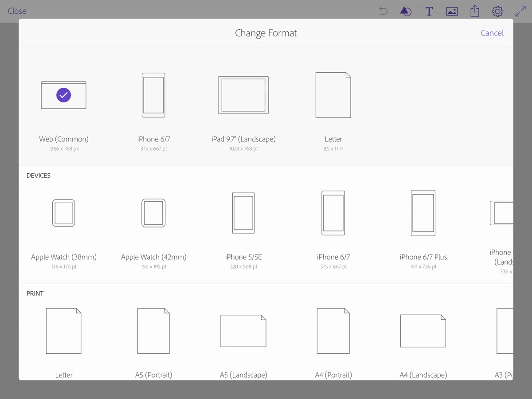Open the shapes tool icon
The width and height of the screenshot is (532, 399).
[406, 11]
